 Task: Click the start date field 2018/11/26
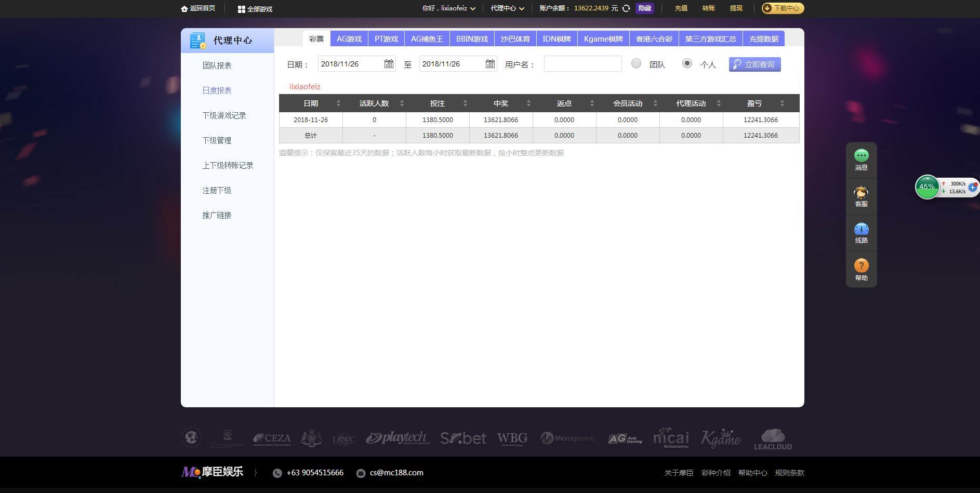pyautogui.click(x=356, y=64)
